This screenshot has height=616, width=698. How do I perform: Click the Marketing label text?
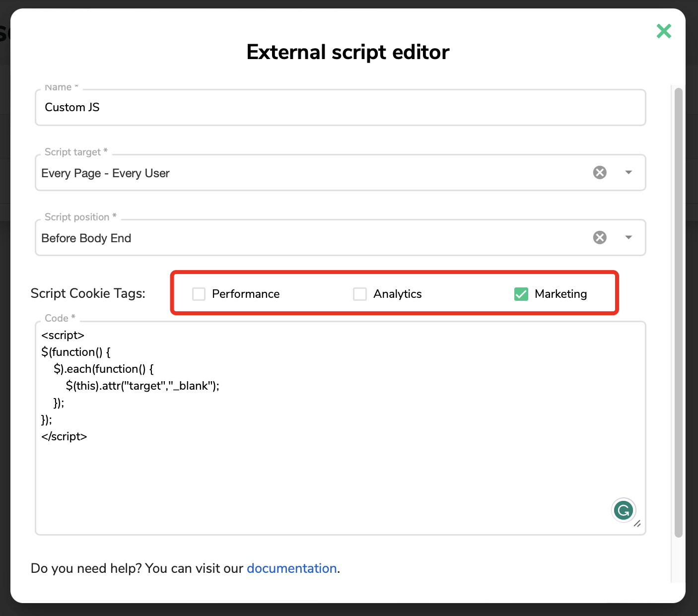click(560, 294)
